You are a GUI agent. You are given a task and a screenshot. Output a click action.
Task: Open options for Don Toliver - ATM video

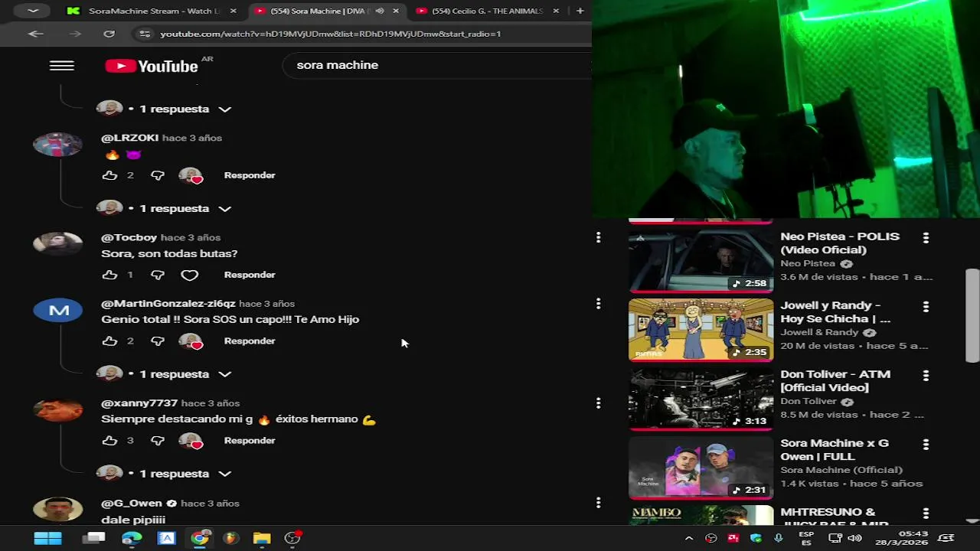(926, 376)
